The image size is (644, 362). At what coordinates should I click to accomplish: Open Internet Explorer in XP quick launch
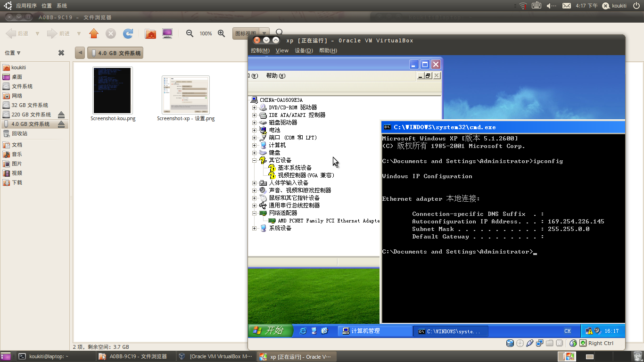point(303,331)
